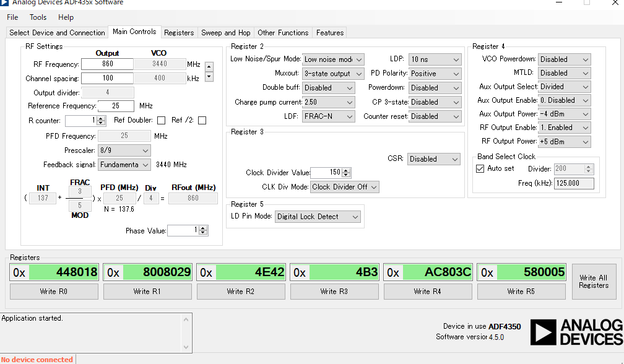624x364 pixels.
Task: Open the Prescaler 8/9 dropdown
Action: (x=124, y=150)
